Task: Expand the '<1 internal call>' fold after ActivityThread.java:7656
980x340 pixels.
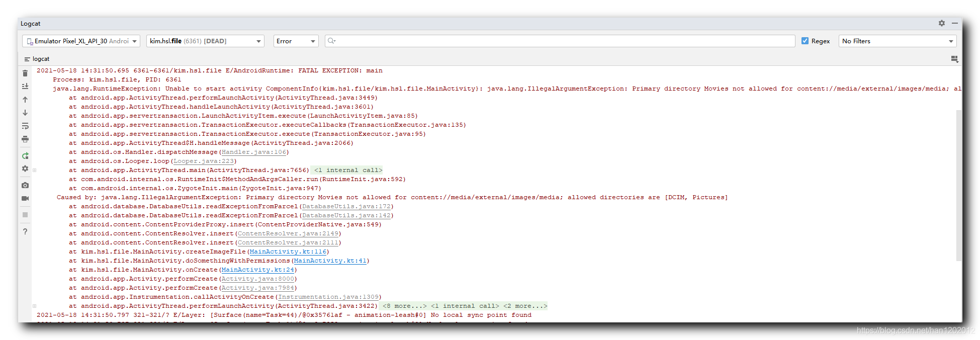Action: (348, 170)
